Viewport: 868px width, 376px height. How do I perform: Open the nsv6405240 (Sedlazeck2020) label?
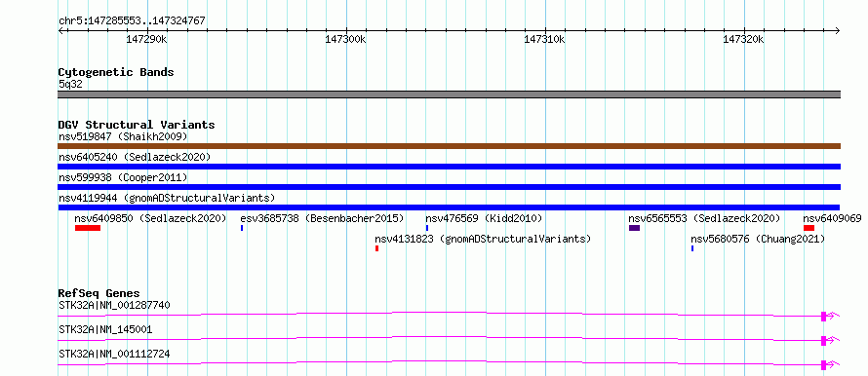[x=135, y=157]
